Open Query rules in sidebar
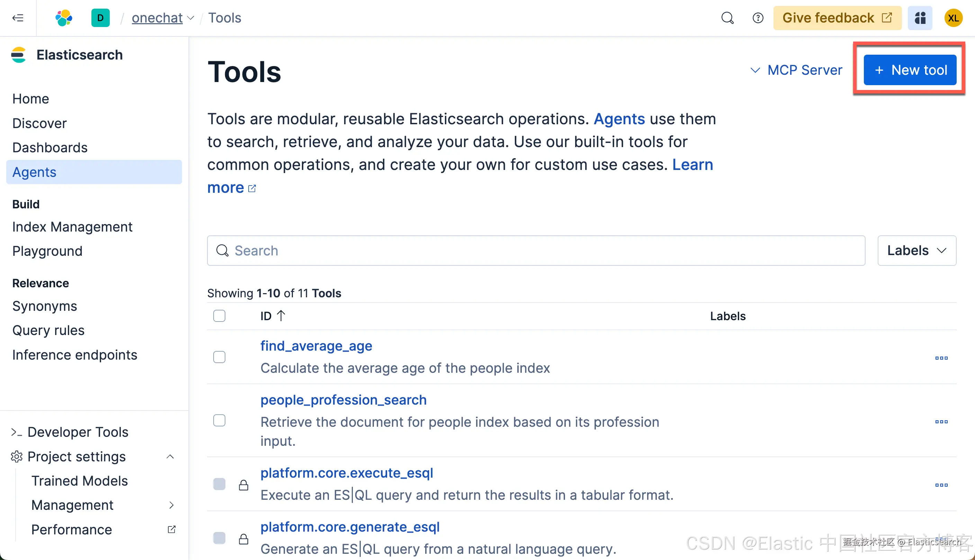Screen dimensions: 975x560 coord(48,331)
